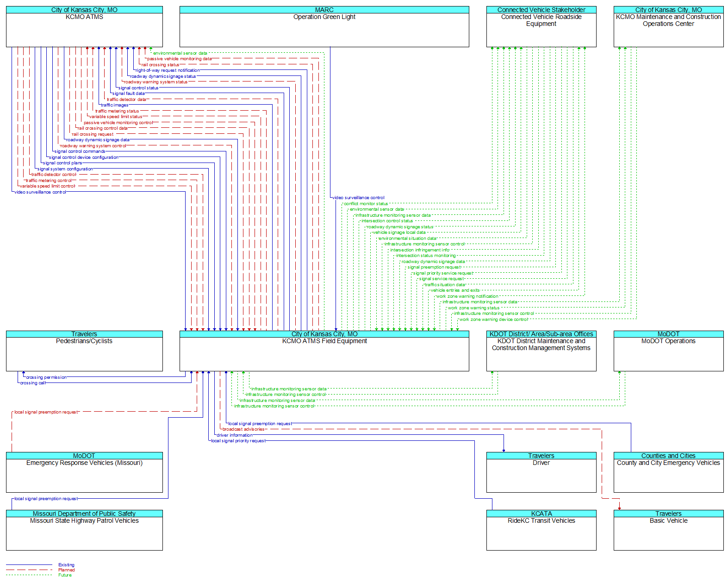Click 'crossing call' flow label
Screen dimensions: 728x583
point(33,383)
